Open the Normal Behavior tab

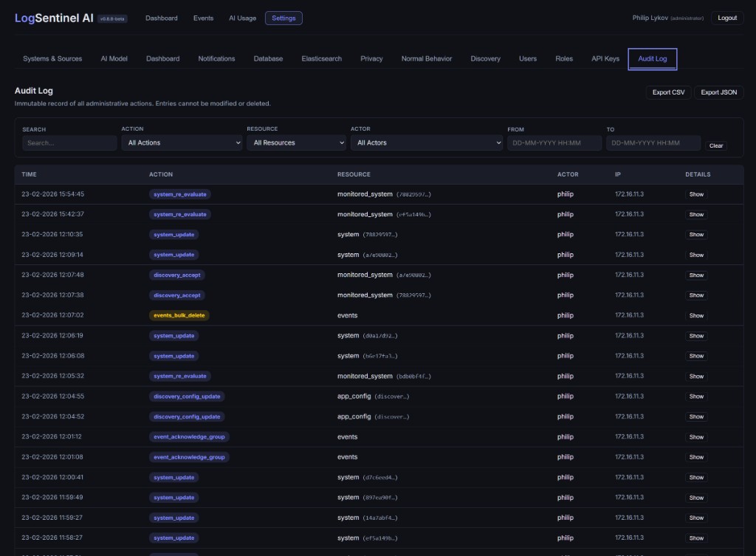click(x=427, y=58)
